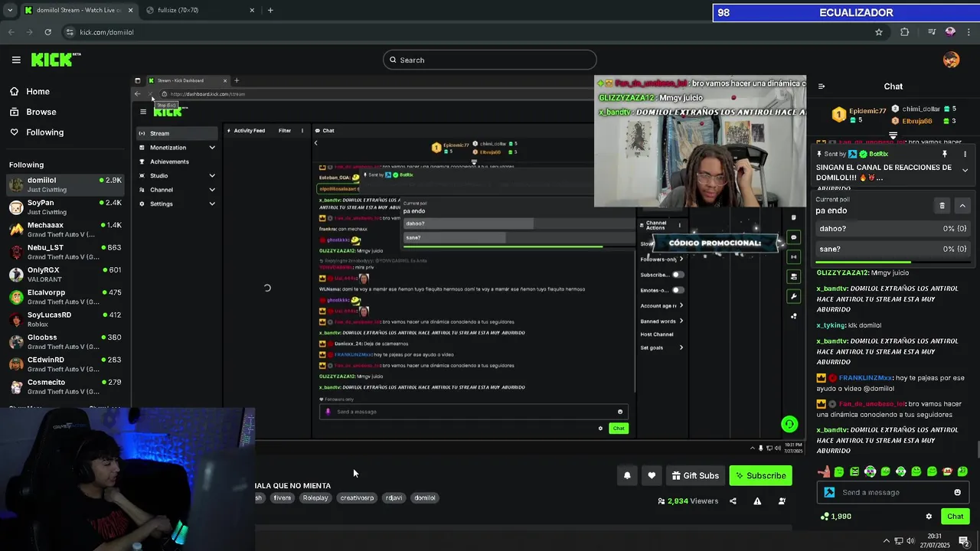Expand Studio in streamed dashboard sidebar
The image size is (980, 551).
tap(212, 175)
